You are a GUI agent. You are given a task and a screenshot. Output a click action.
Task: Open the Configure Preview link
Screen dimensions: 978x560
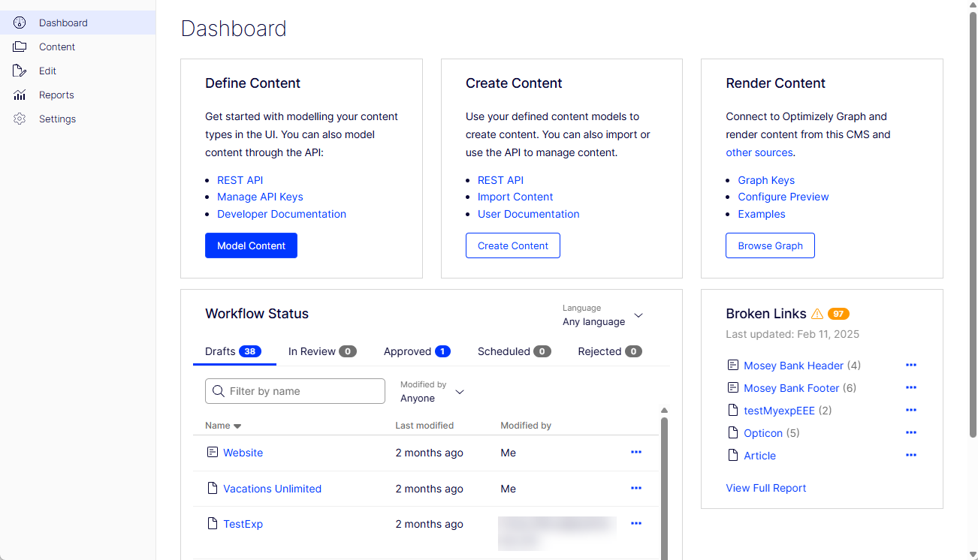point(783,197)
